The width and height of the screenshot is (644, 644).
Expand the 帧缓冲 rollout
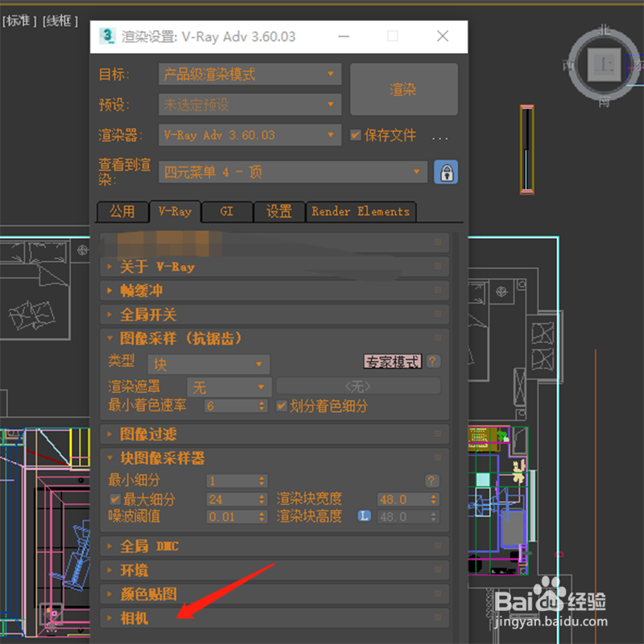pyautogui.click(x=275, y=291)
